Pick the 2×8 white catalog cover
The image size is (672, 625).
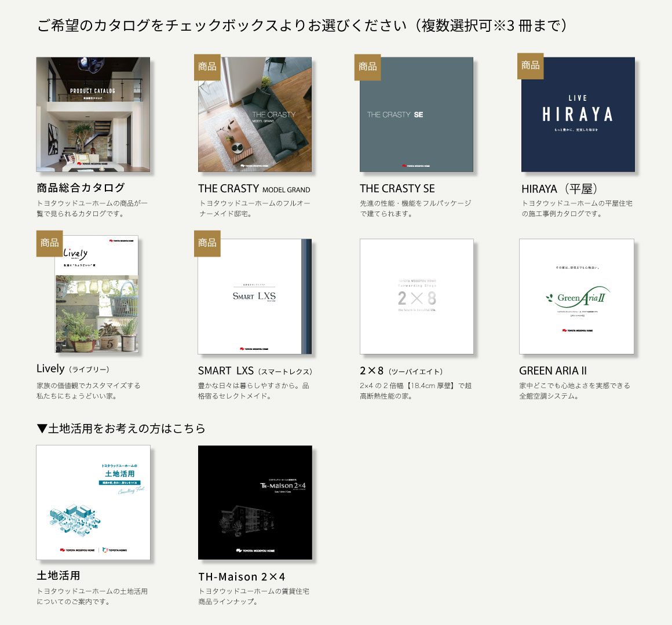click(x=417, y=297)
